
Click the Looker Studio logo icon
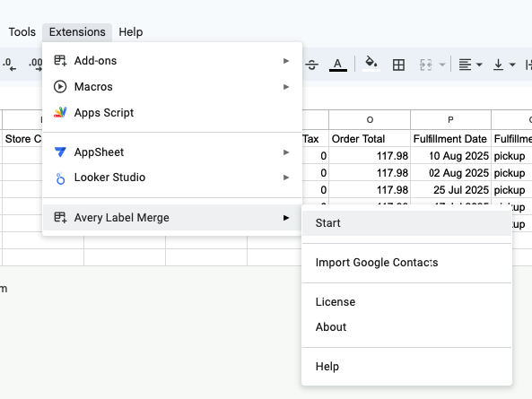60,178
